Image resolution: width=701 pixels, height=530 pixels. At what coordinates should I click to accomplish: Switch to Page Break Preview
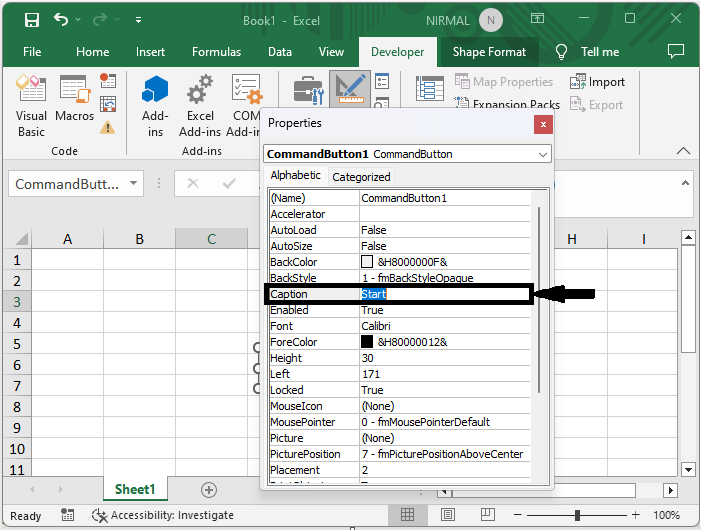(488, 515)
